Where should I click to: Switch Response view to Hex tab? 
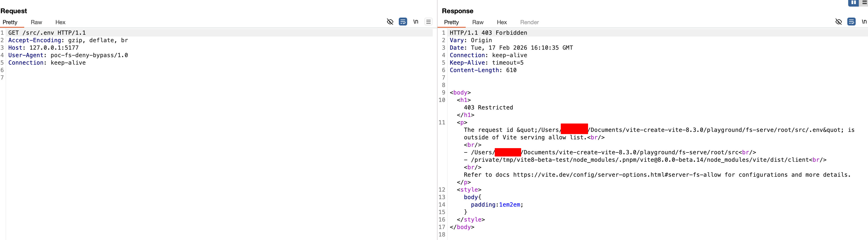pyautogui.click(x=502, y=22)
